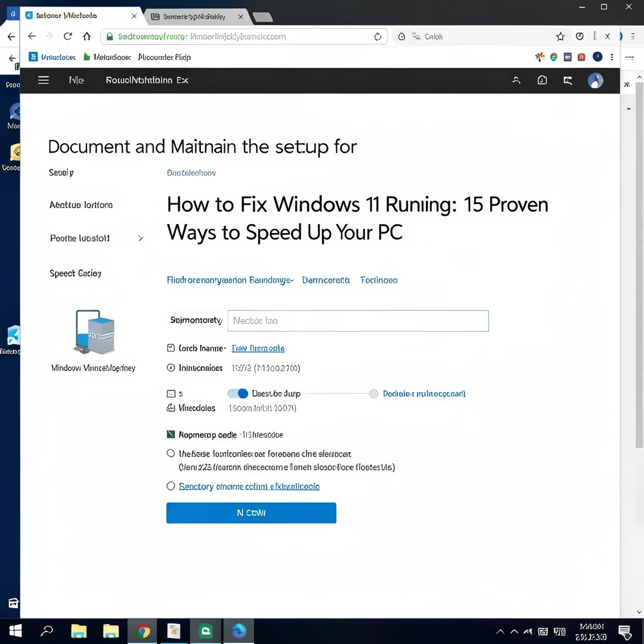
Task: Switch to the second browser tab
Action: click(x=194, y=17)
